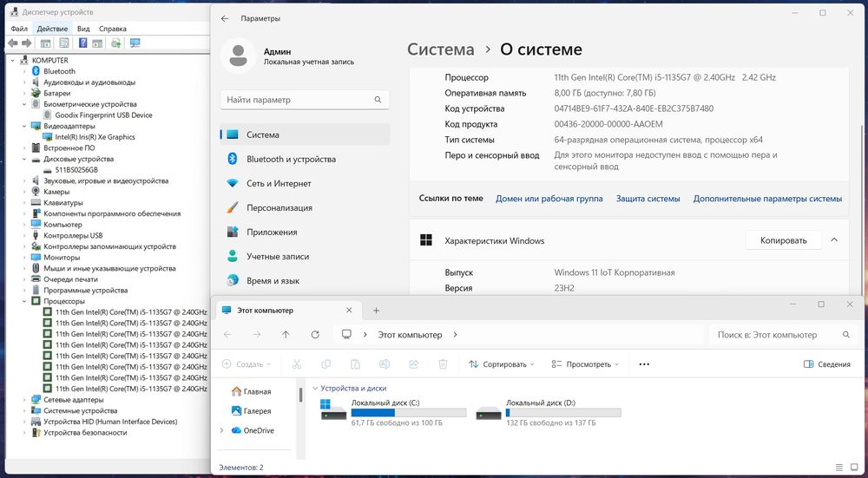Open Bluetooth и устройства in Settings sidebar
The image size is (868, 478).
305,159
